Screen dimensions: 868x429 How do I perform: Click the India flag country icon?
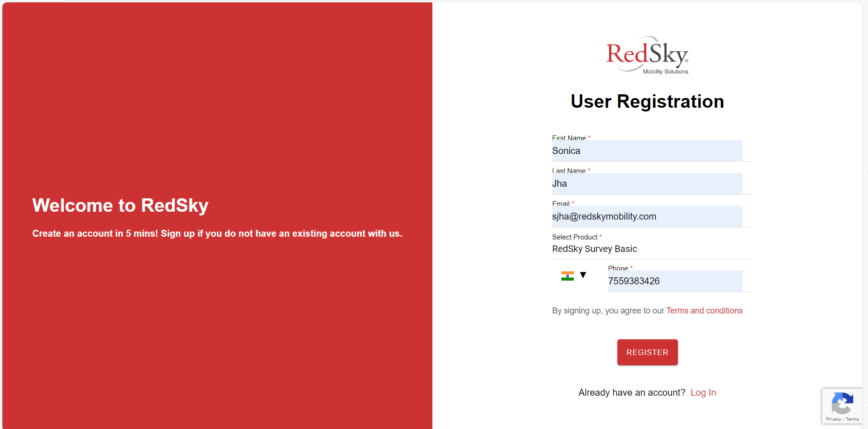[x=567, y=276]
